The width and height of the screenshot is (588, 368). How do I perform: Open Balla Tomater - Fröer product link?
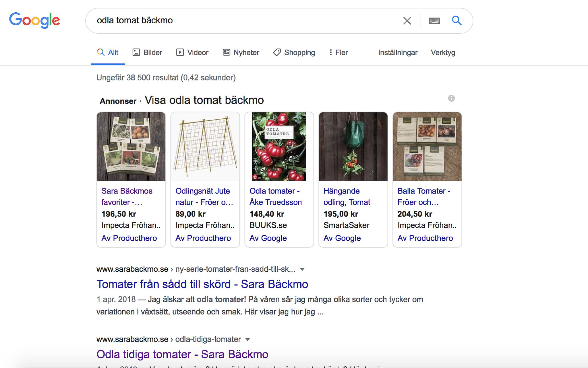click(x=424, y=197)
